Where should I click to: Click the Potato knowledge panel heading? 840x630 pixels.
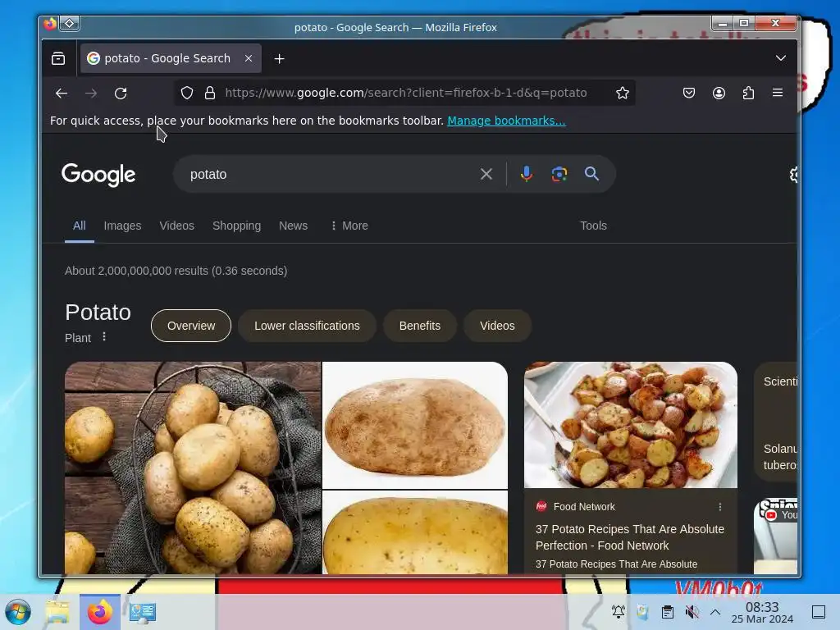[98, 313]
